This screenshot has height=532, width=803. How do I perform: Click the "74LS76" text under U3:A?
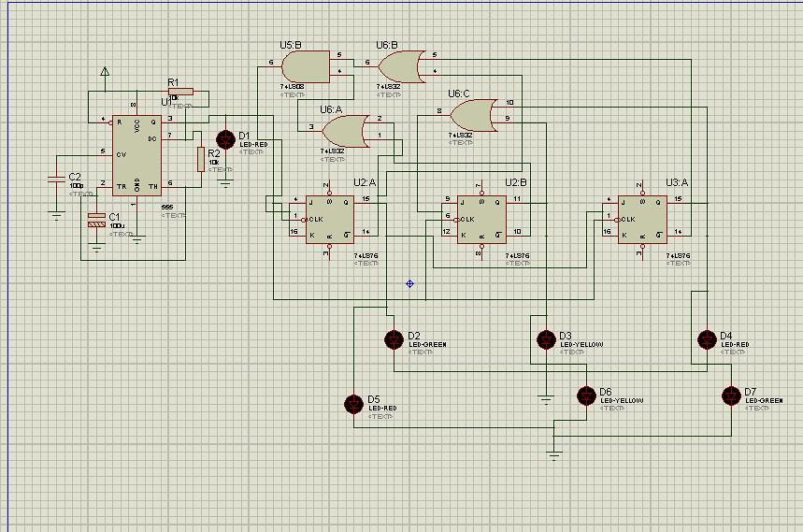678,255
